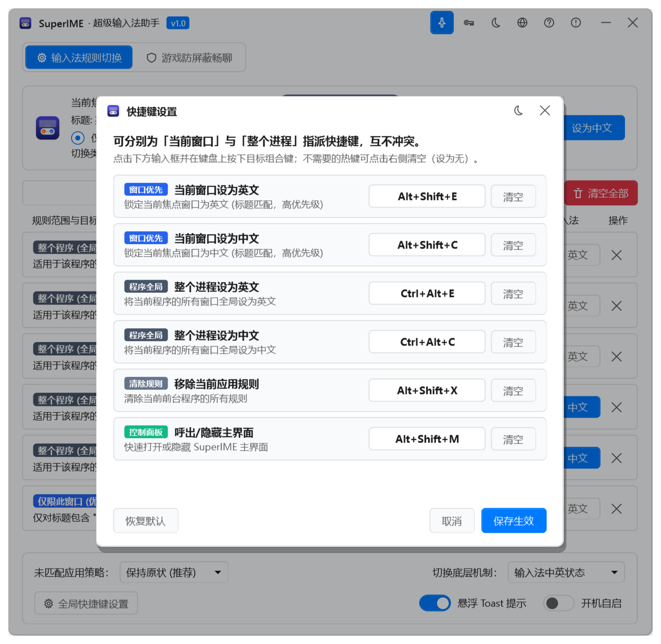Clear the hotkey for 整个进程设为英文
The width and height of the screenshot is (661, 644).
click(x=513, y=293)
